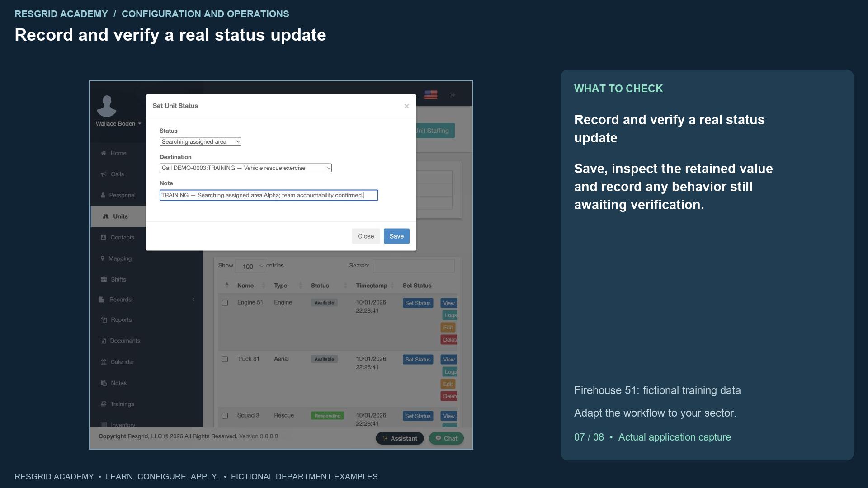Image resolution: width=868 pixels, height=488 pixels.
Task: Check the Truck 81 row checkbox
Action: click(225, 359)
